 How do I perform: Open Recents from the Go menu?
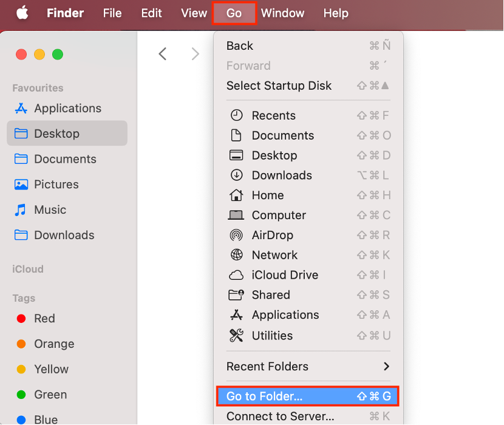click(x=273, y=115)
